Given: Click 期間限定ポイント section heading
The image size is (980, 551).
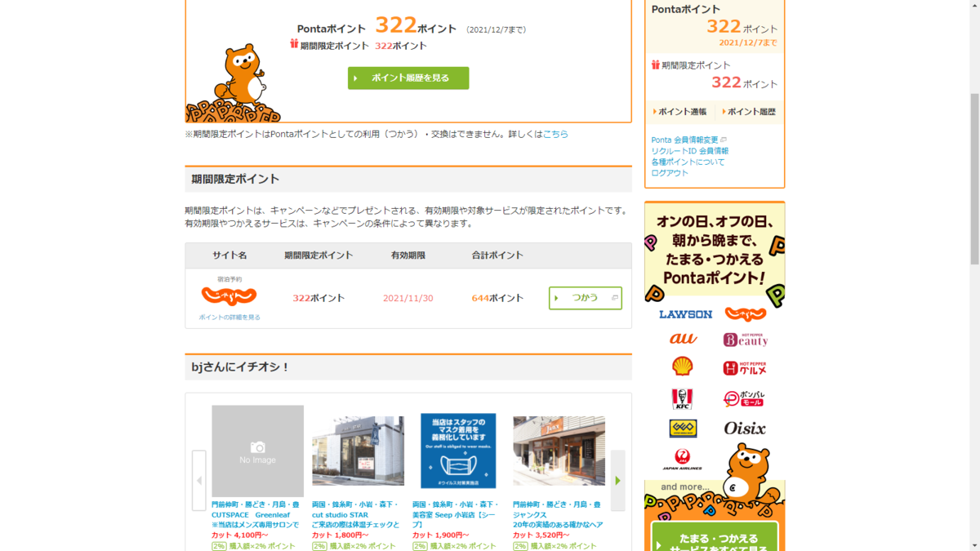Looking at the screenshot, I should 236,180.
